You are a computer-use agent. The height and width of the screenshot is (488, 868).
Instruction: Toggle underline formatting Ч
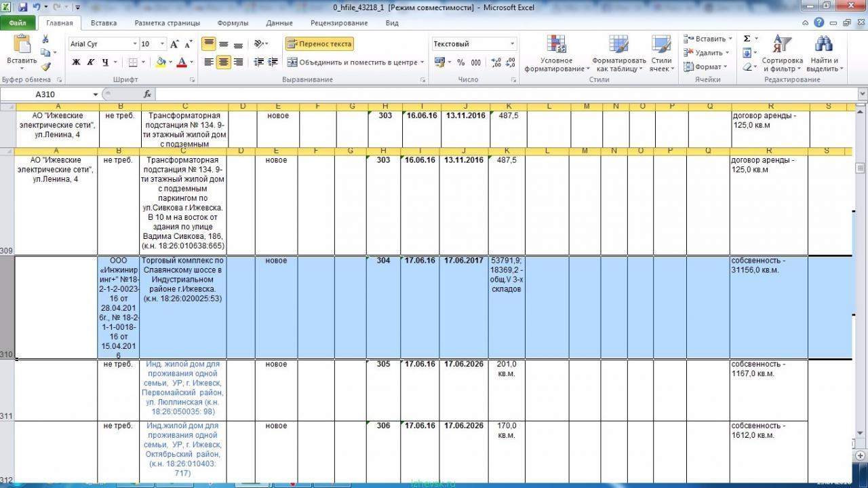(x=105, y=62)
